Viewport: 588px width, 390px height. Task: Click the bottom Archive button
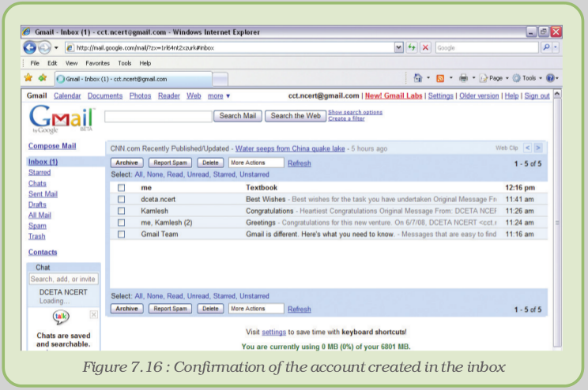pos(126,309)
